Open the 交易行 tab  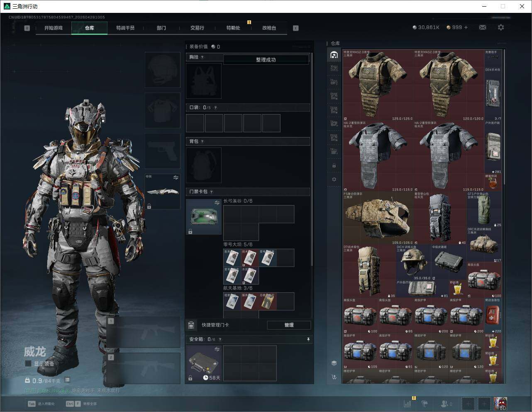pos(197,28)
